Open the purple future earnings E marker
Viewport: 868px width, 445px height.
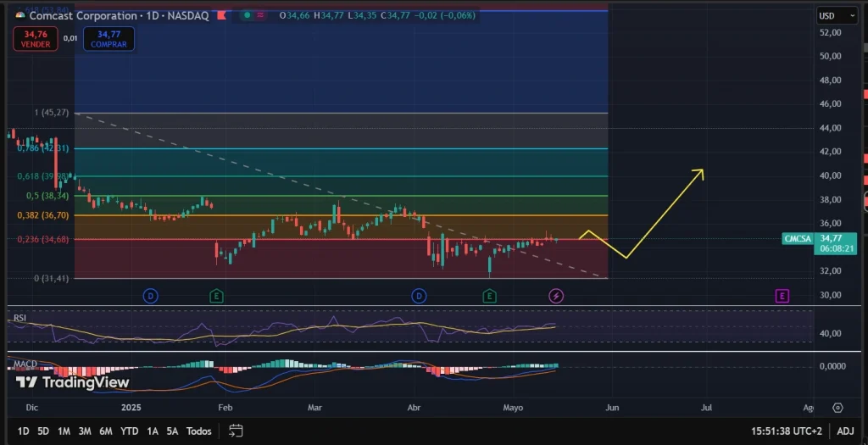(x=782, y=296)
